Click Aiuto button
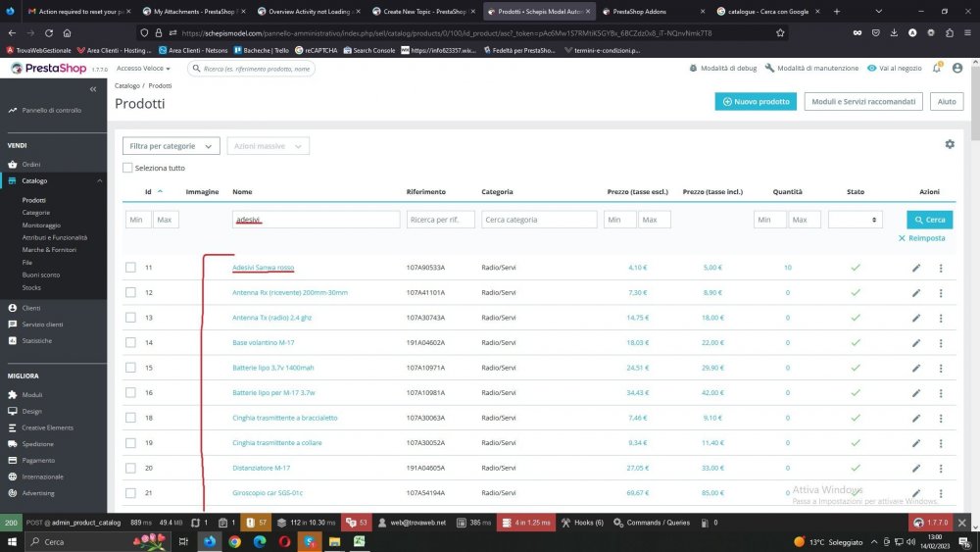 [947, 101]
